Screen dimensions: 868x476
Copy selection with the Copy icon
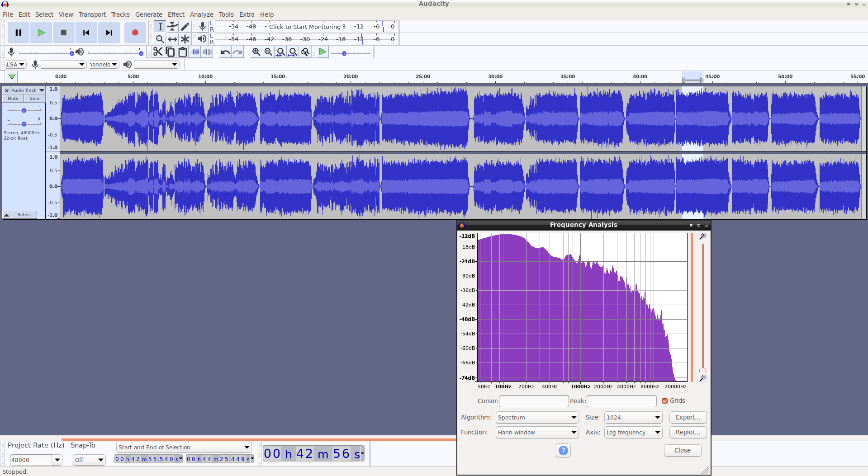coord(170,52)
